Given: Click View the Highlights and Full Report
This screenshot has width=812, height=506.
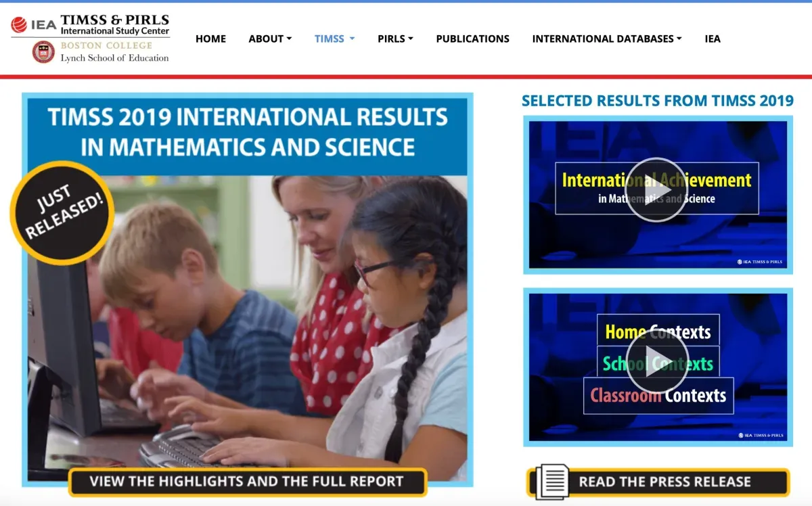Looking at the screenshot, I should [x=247, y=482].
